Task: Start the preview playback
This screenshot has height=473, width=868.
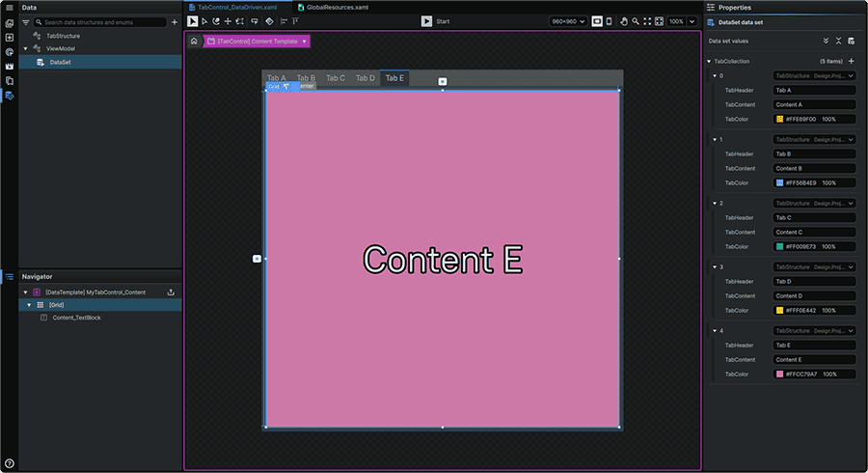Action: [426, 21]
